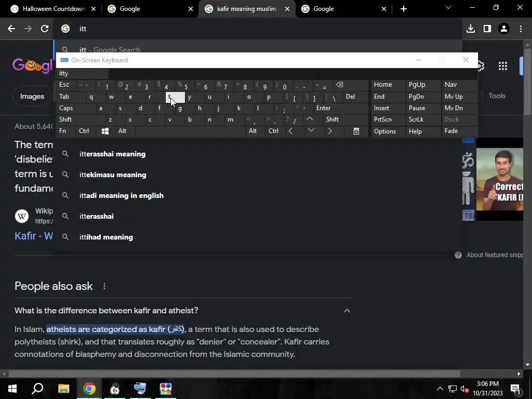
Task: Click Help key on On-Screen Keyboard
Action: pos(423,131)
